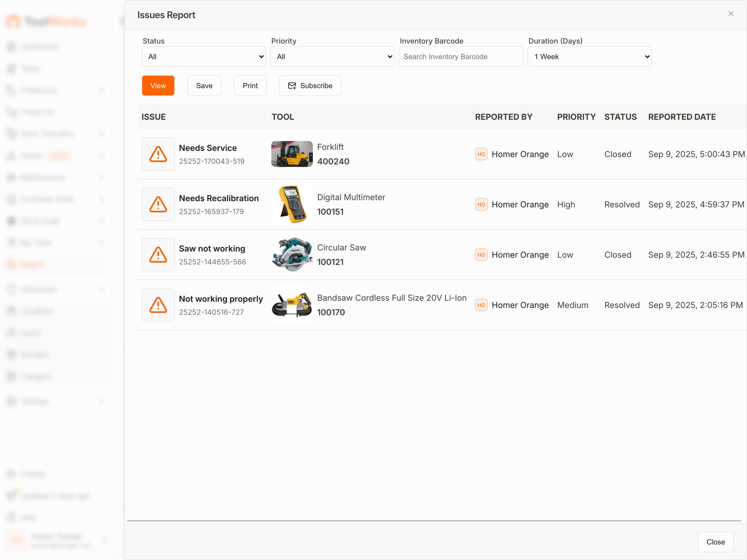Close the Issues Report with X icon
The image size is (747, 560).
pyautogui.click(x=730, y=13)
